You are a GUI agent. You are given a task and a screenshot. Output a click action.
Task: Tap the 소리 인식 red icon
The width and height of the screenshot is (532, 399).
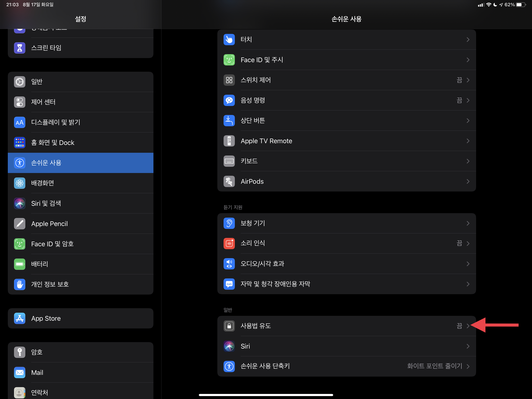coord(229,243)
